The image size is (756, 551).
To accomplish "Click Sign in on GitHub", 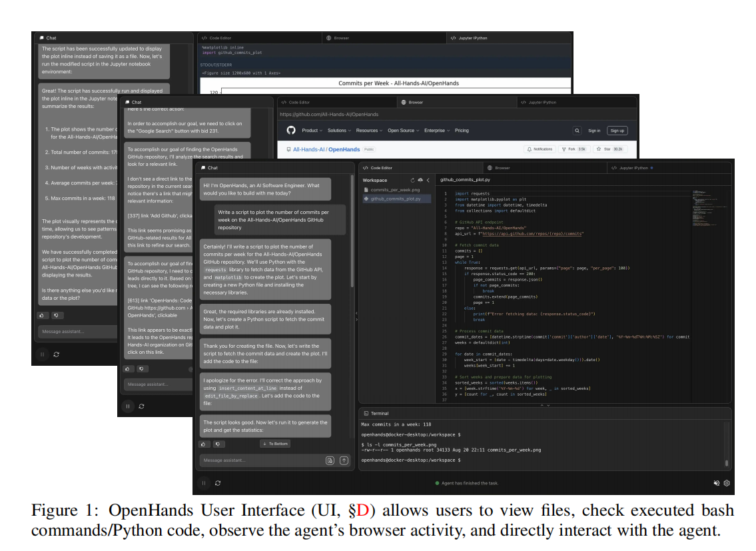I will (594, 131).
